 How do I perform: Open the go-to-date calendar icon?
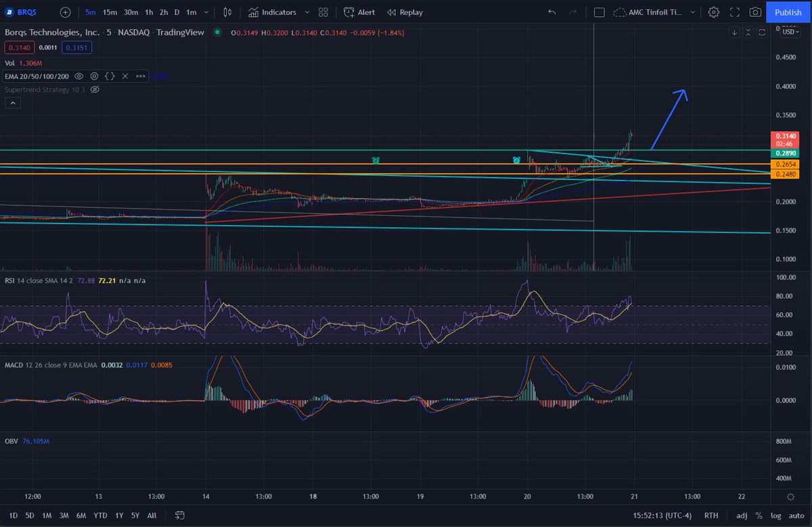(x=179, y=515)
